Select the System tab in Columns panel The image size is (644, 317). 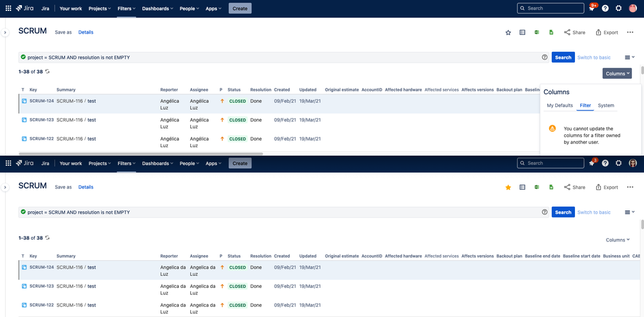[606, 105]
